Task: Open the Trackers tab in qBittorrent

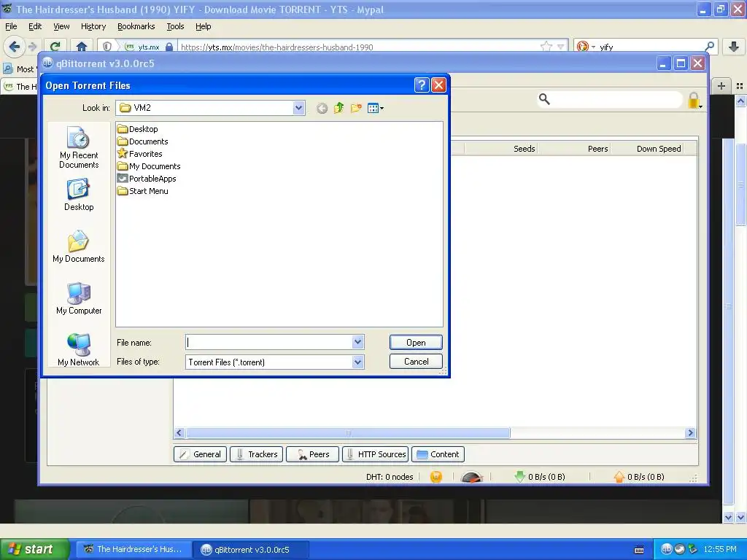Action: tap(256, 454)
